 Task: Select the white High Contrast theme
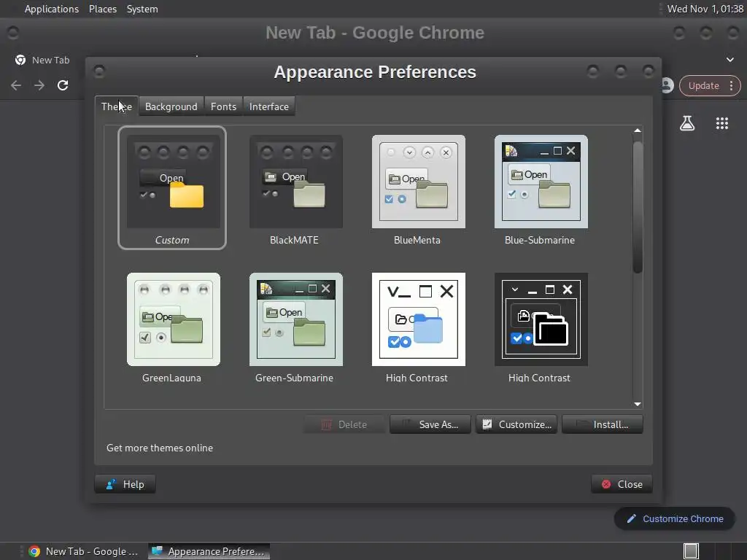point(418,326)
